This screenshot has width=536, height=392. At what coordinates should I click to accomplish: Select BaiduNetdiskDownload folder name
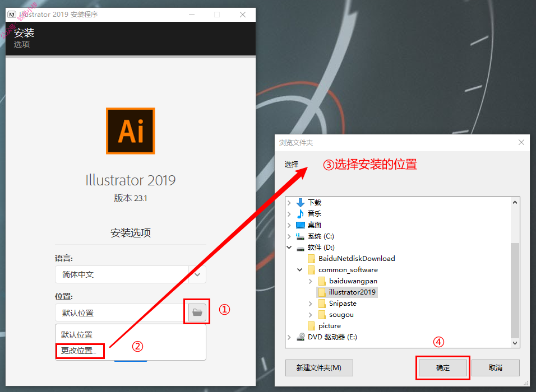click(x=357, y=259)
